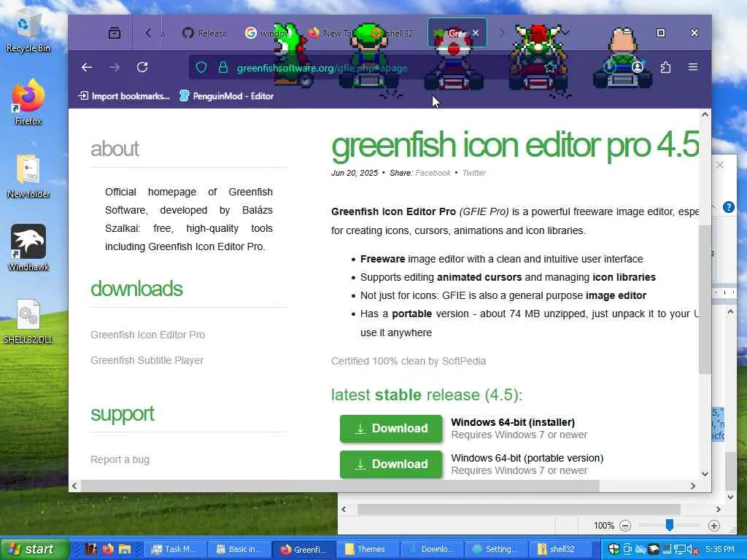Open the List all tabs dropdown
The height and width of the screenshot is (560, 747).
pyautogui.click(x=565, y=33)
